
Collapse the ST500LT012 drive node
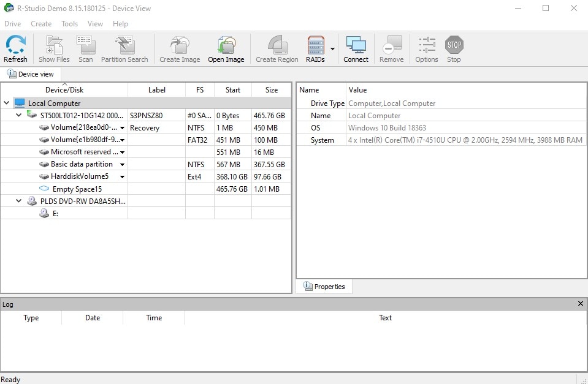click(19, 115)
